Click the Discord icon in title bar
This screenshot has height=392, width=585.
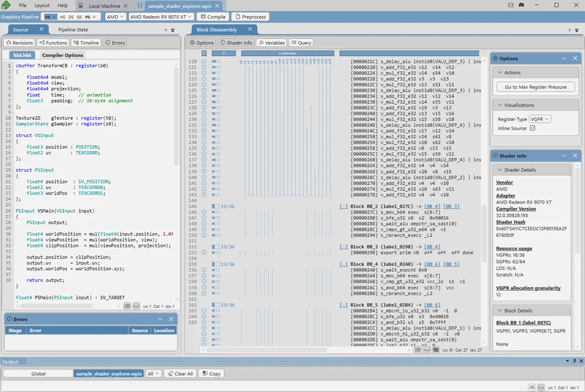pos(521,5)
